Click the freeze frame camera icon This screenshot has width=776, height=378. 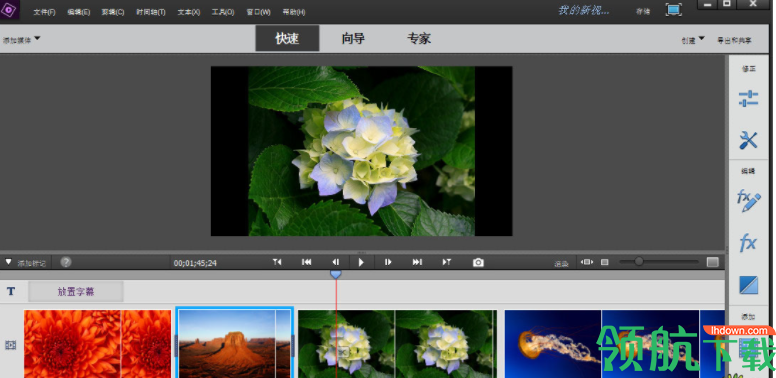pos(478,263)
